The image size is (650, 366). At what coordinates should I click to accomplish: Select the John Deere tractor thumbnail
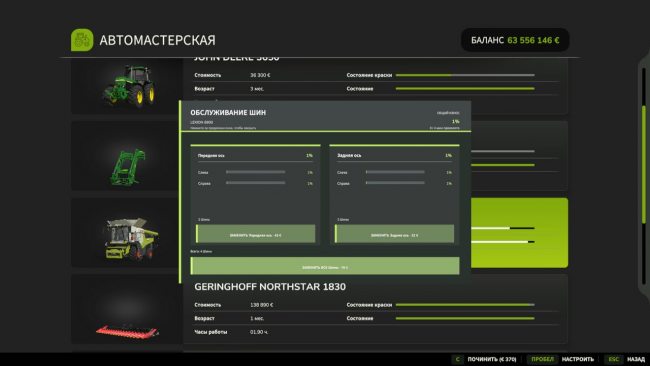coord(127,85)
